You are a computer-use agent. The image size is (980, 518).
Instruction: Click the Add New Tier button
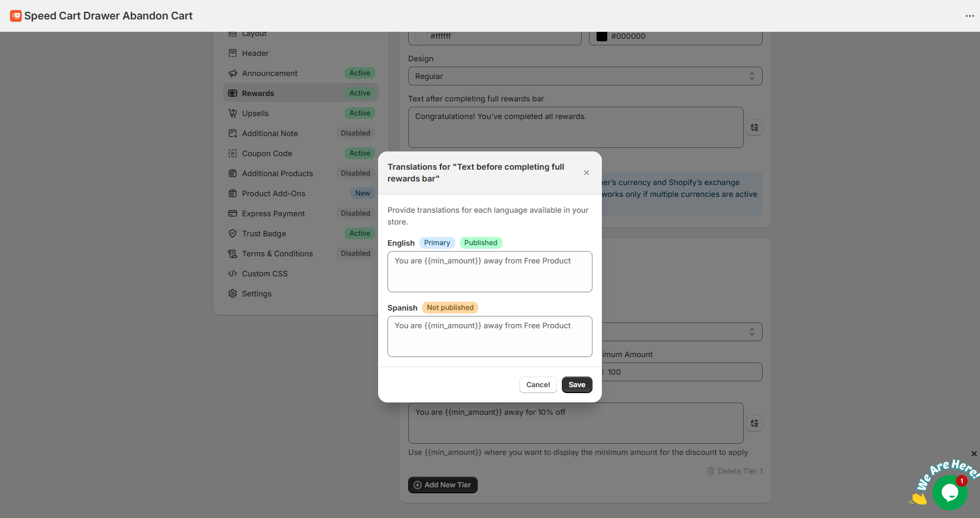click(442, 485)
